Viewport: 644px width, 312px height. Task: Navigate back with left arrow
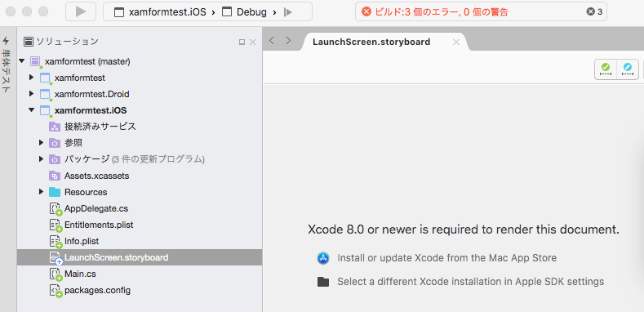pyautogui.click(x=272, y=40)
